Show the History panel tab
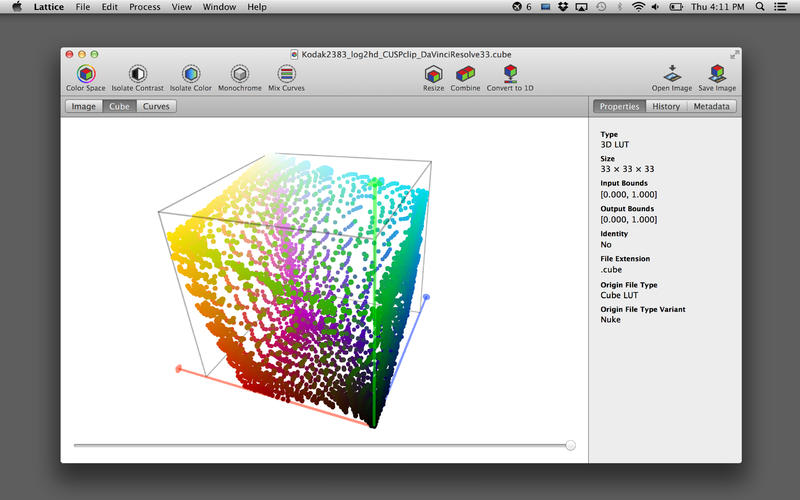This screenshot has width=800, height=500. point(666,106)
